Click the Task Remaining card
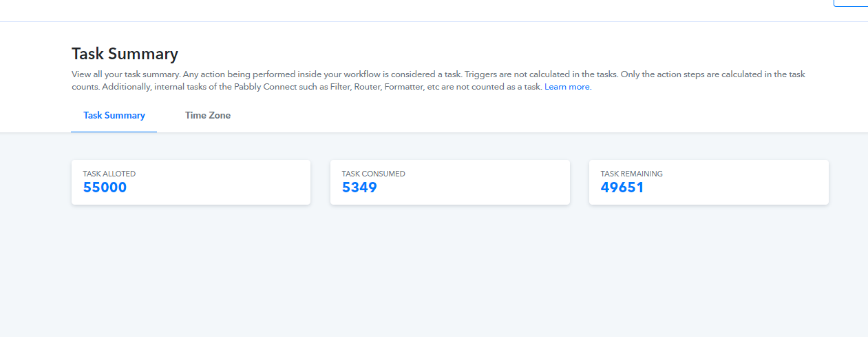Viewport: 868px width, 337px height. tap(708, 183)
